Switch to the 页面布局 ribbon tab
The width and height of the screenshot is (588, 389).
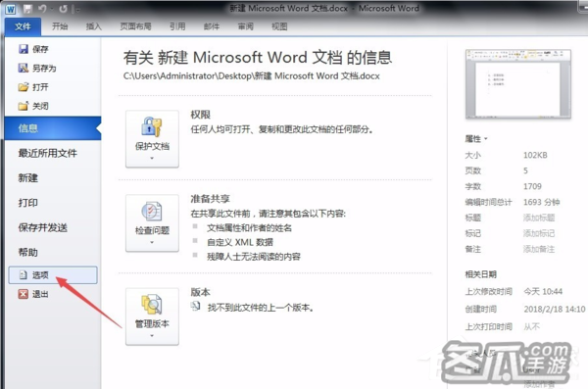[x=135, y=26]
